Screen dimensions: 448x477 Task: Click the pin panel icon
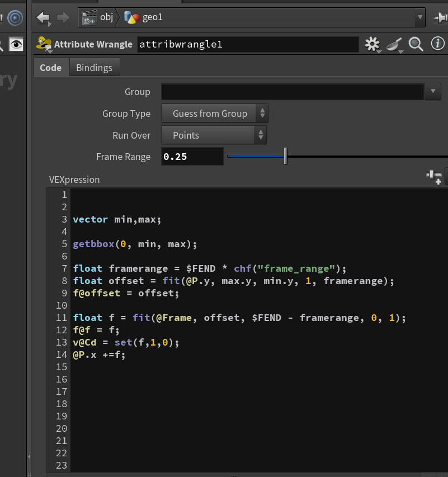point(440,18)
